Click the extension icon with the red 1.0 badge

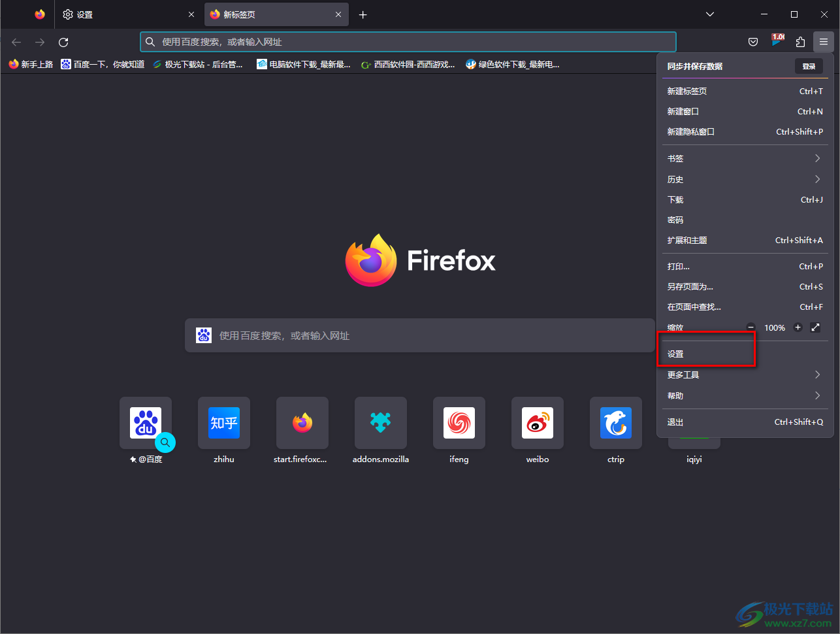coord(777,41)
